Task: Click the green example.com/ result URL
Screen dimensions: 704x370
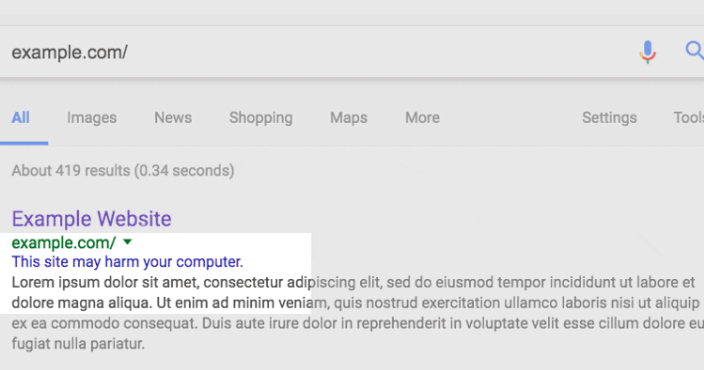Action: point(64,243)
